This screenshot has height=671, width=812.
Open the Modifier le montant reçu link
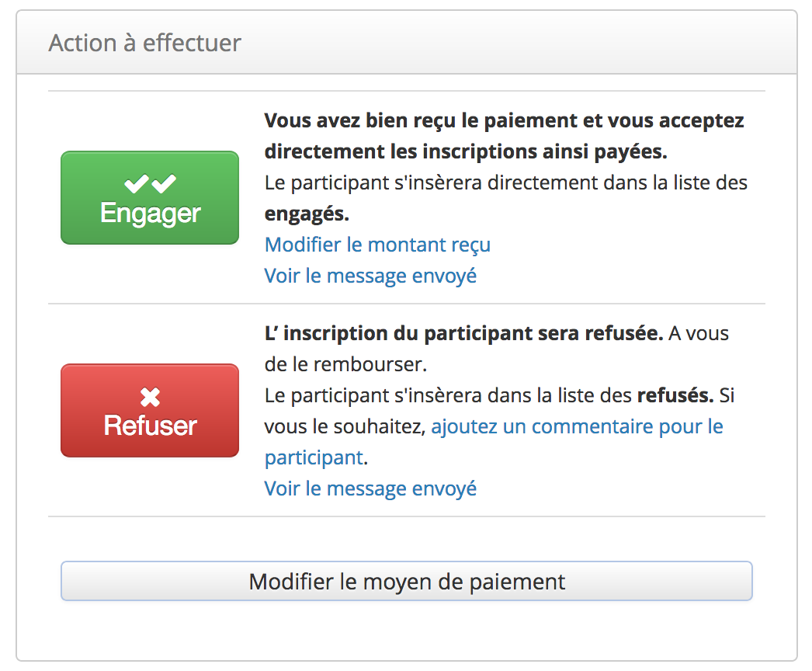(377, 245)
